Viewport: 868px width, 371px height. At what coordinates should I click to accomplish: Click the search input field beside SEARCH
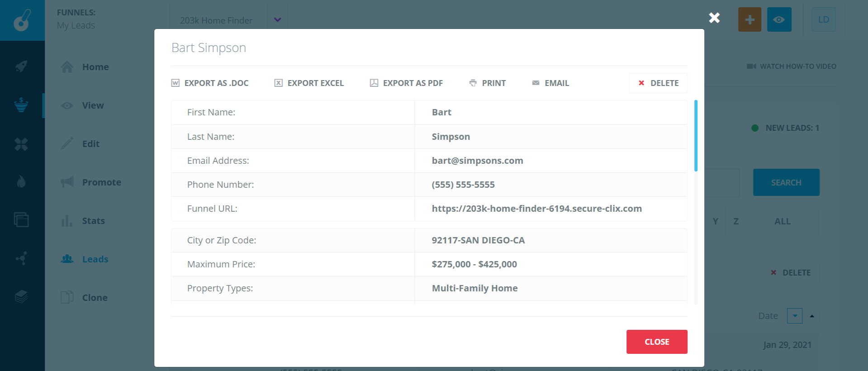tap(722, 182)
